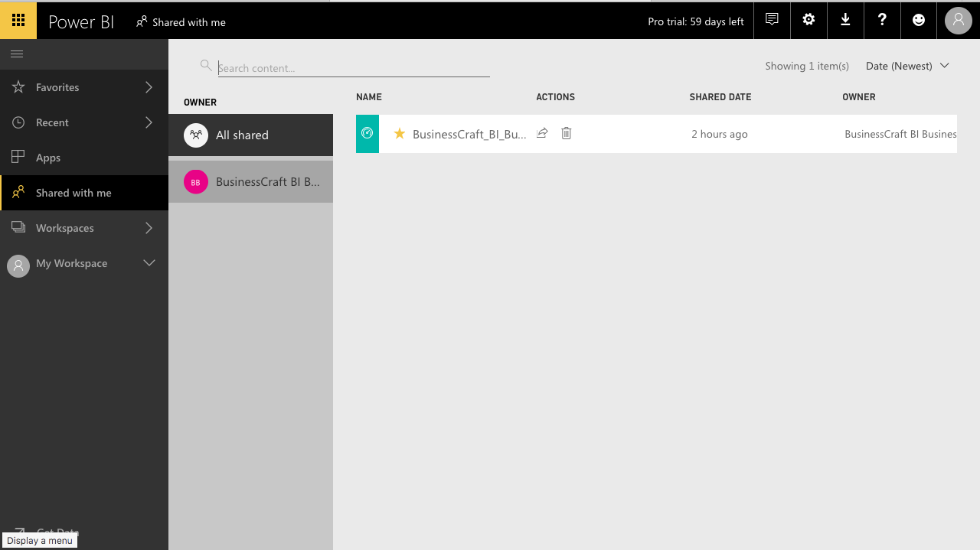Click the All shared people icon
This screenshot has width=980, height=550.
pos(196,135)
